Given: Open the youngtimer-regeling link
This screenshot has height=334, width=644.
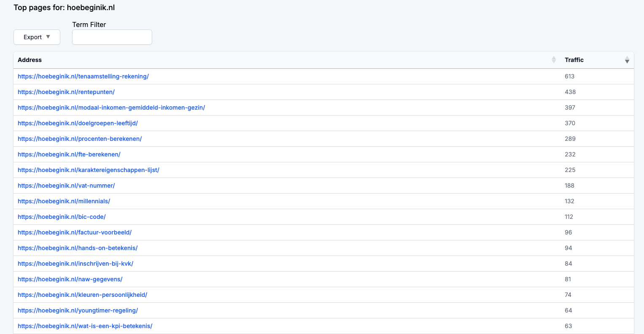Looking at the screenshot, I should (x=78, y=310).
